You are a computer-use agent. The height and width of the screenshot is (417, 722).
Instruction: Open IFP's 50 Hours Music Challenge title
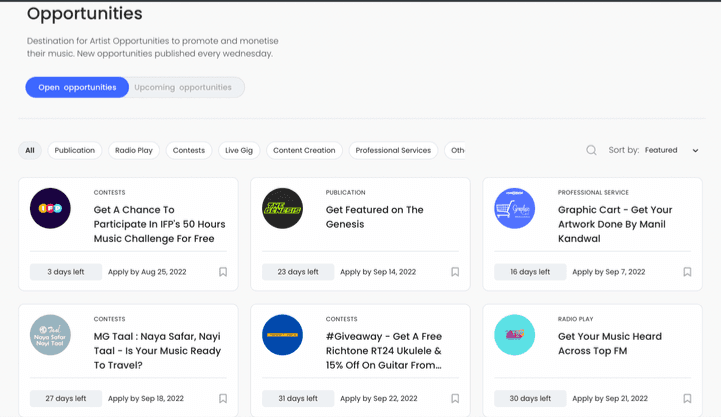click(159, 224)
